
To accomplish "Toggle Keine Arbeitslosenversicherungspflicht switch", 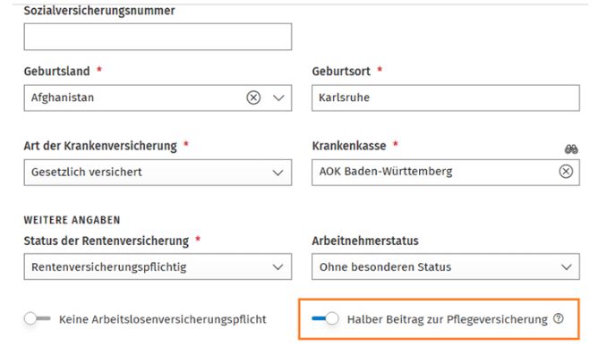I will pyautogui.click(x=38, y=318).
